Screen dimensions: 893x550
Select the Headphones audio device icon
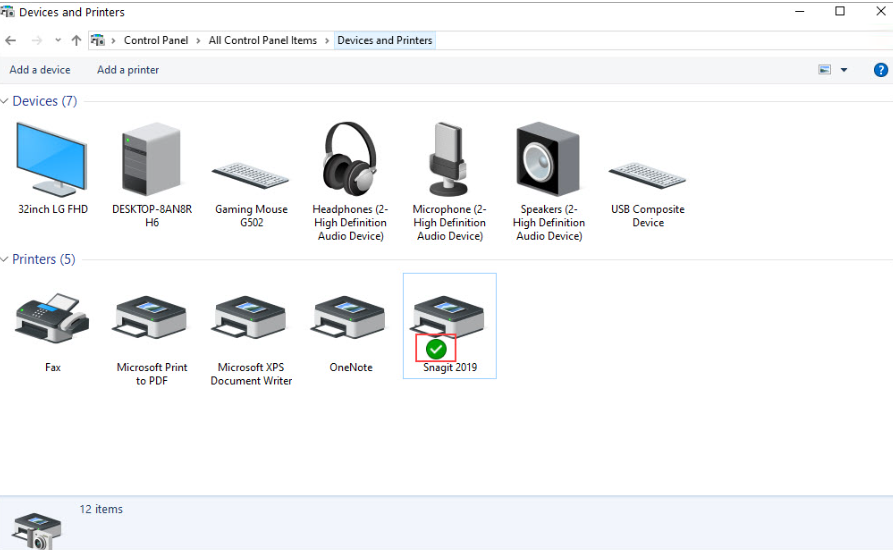tap(350, 160)
